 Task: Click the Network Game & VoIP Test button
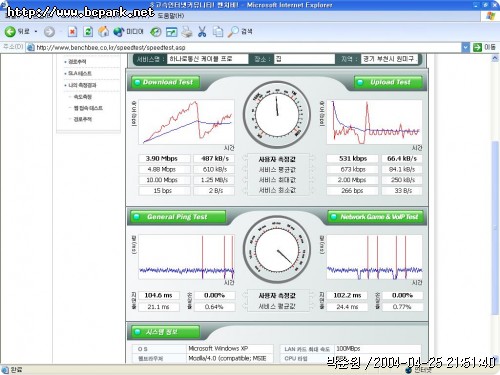point(375,217)
